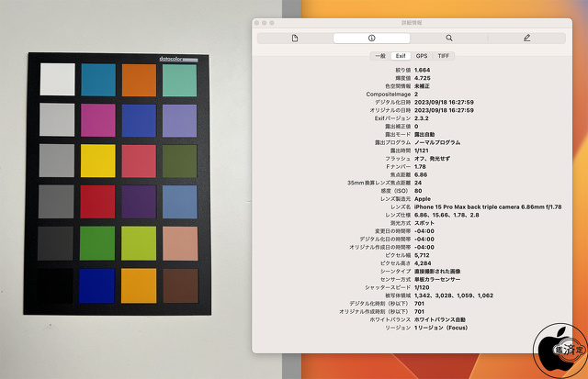588x379 pixels.
Task: Select the More Info (i) inspector icon
Action: pos(371,38)
